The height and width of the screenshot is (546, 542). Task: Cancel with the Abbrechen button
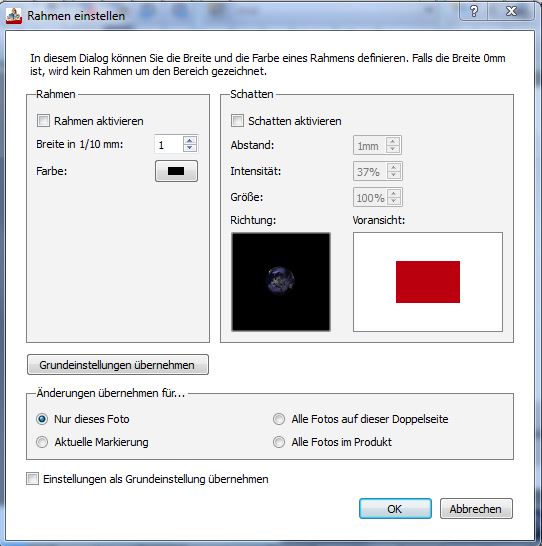(x=476, y=508)
